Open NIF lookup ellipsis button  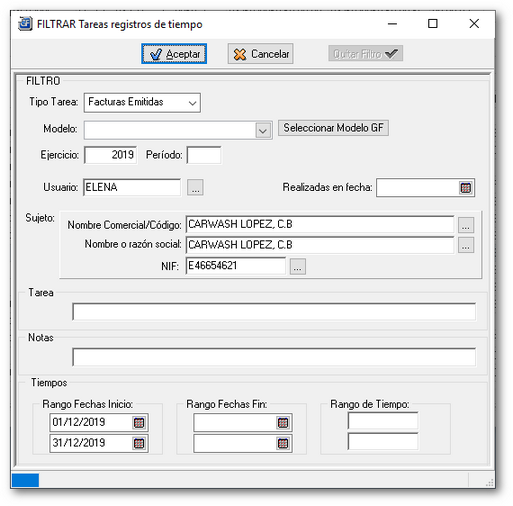pyautogui.click(x=298, y=266)
